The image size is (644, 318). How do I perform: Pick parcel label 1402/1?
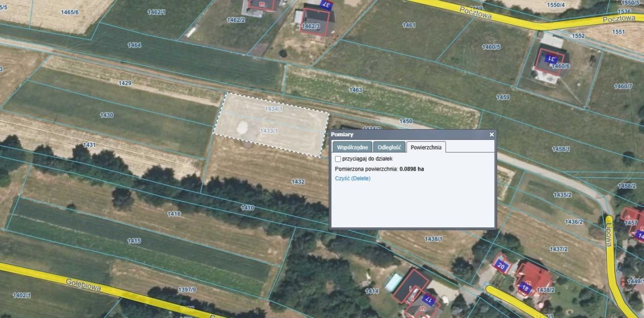[22, 295]
